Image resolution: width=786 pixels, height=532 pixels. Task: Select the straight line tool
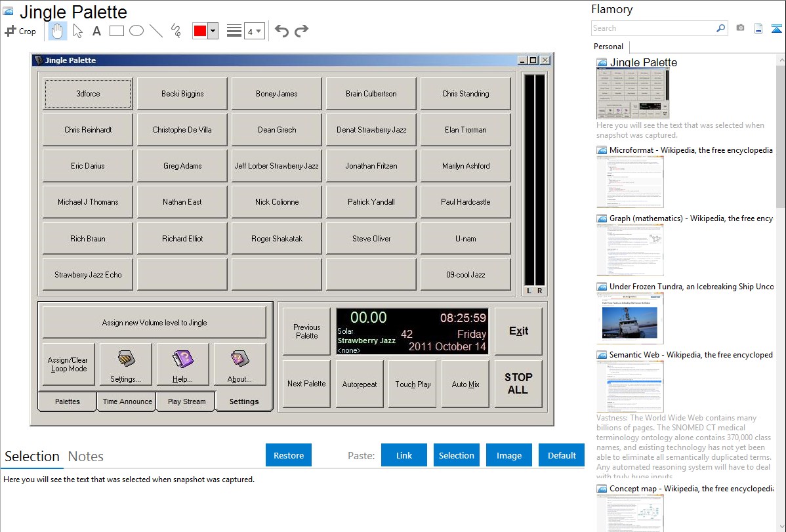156,31
